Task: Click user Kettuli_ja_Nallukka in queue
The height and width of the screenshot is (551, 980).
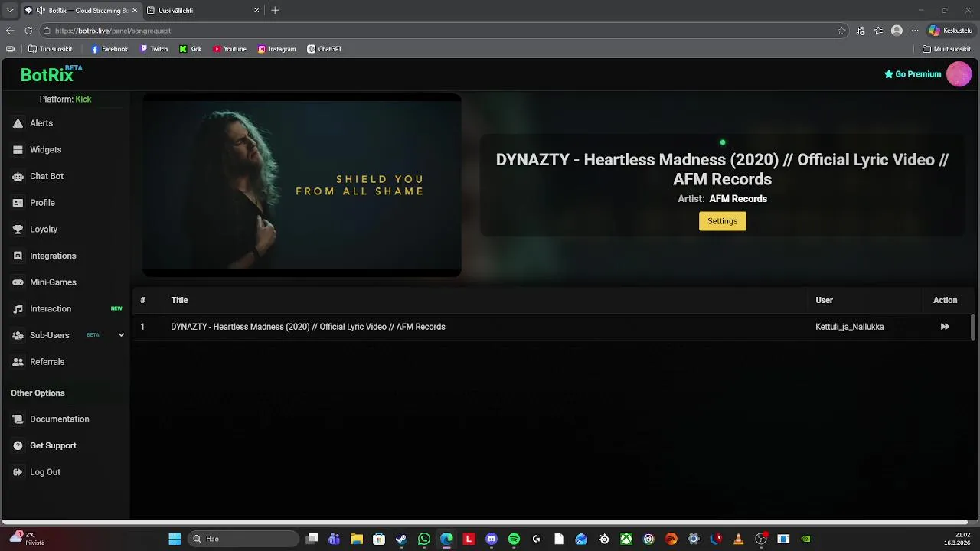Action: coord(849,327)
